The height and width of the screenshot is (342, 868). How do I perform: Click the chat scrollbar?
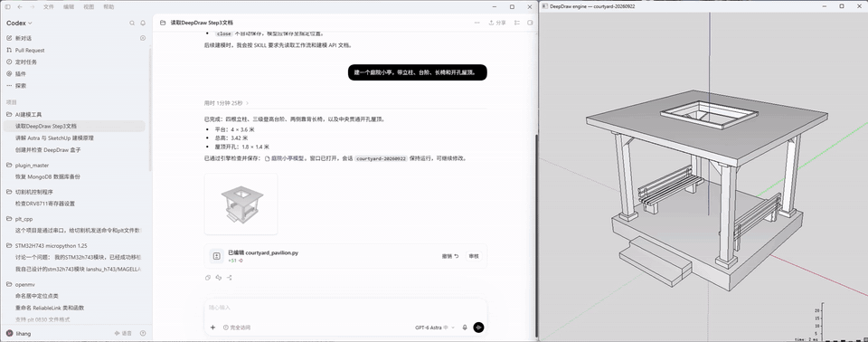coord(535,235)
